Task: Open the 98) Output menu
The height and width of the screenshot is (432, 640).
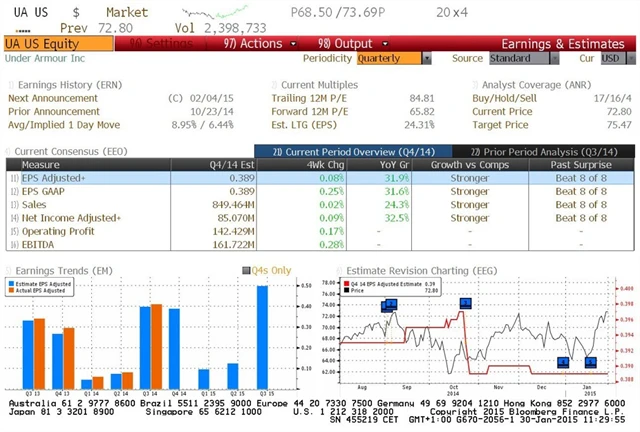Action: coord(343,44)
